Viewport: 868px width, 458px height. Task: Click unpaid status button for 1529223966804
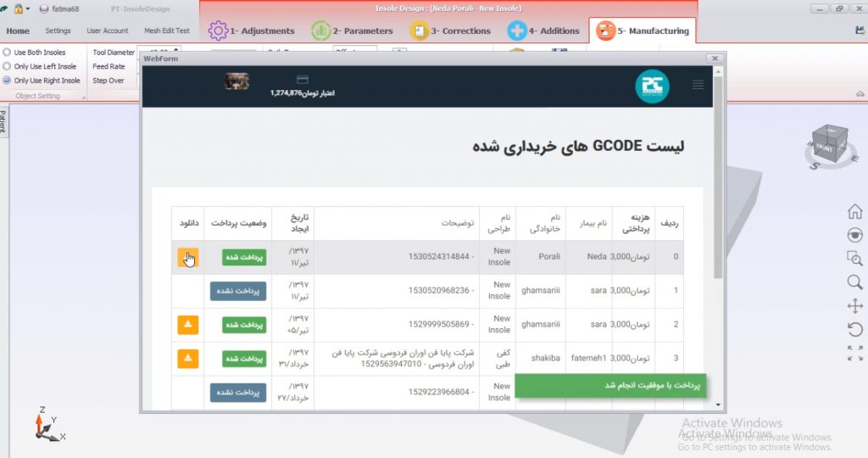click(x=238, y=393)
